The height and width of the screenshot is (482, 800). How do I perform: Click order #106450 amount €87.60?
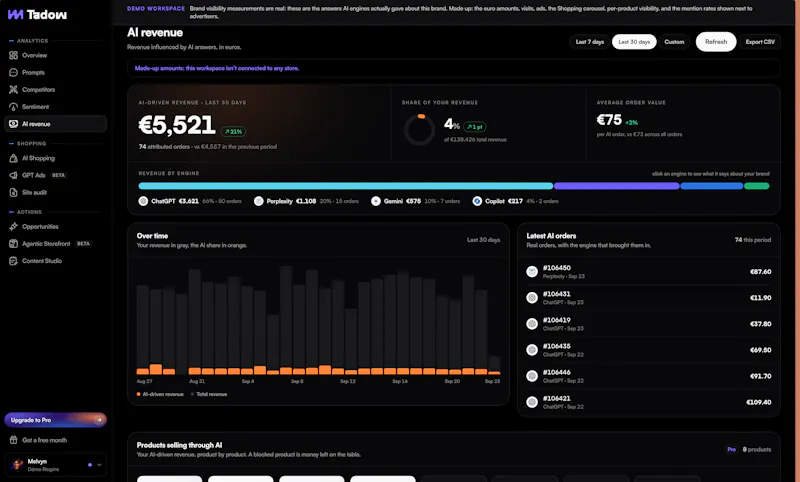click(760, 271)
